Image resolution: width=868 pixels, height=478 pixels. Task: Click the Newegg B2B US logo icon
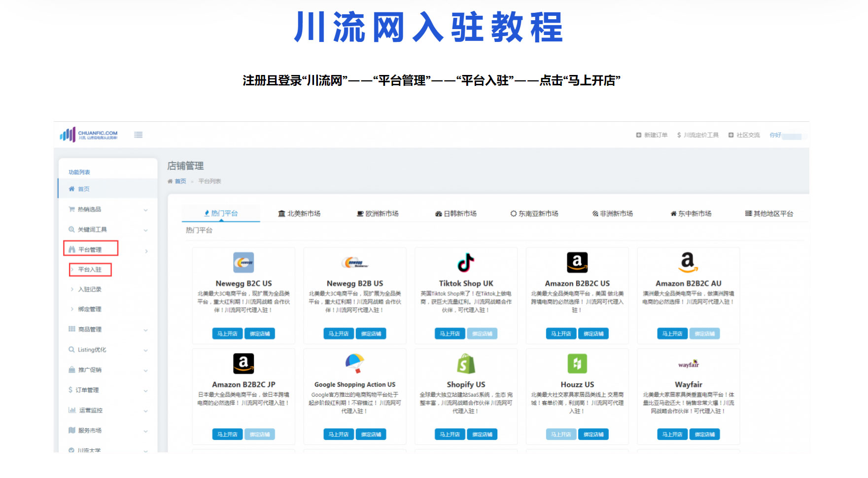pos(355,262)
